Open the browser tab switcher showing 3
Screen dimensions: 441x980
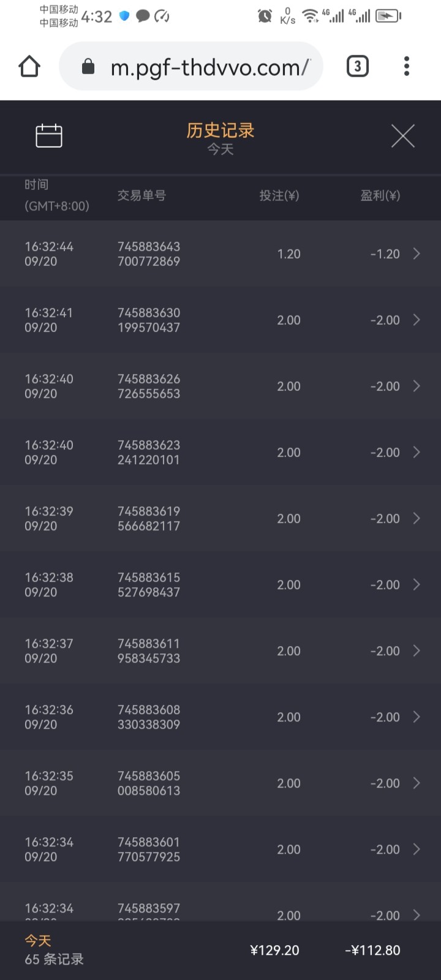tap(358, 66)
